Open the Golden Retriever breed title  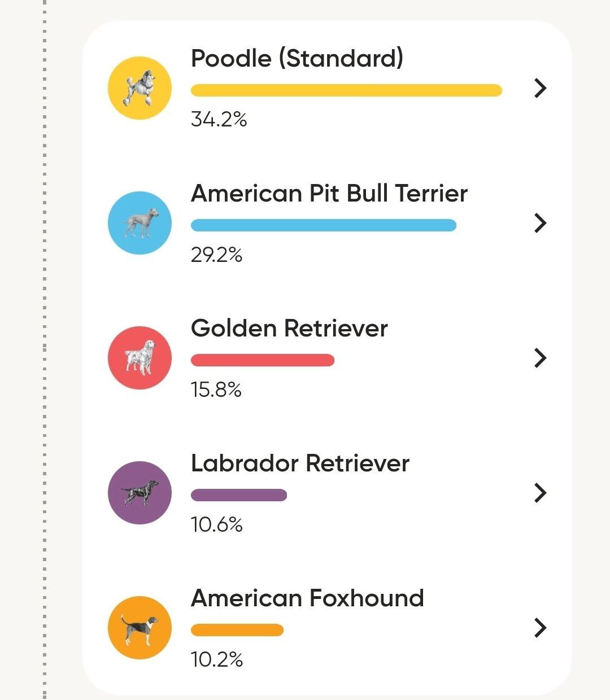[x=289, y=328]
